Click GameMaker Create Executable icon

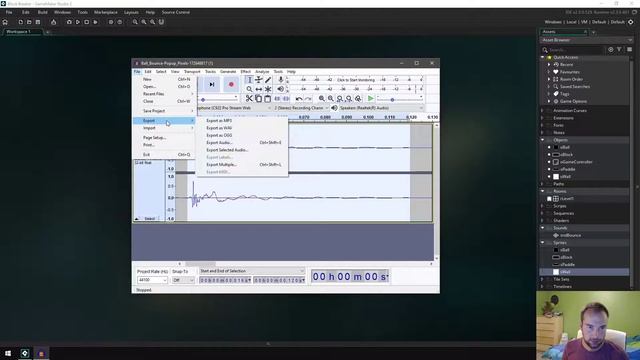53,22
